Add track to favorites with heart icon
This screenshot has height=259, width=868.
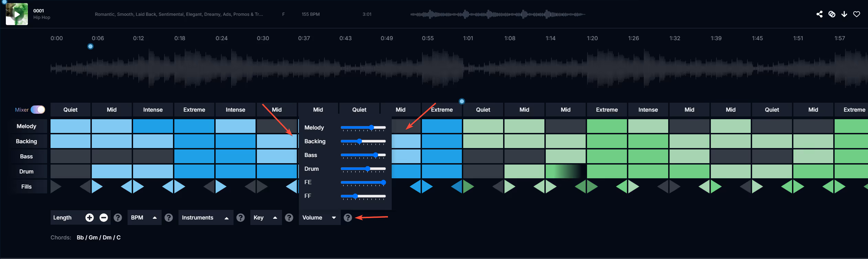[x=857, y=14]
